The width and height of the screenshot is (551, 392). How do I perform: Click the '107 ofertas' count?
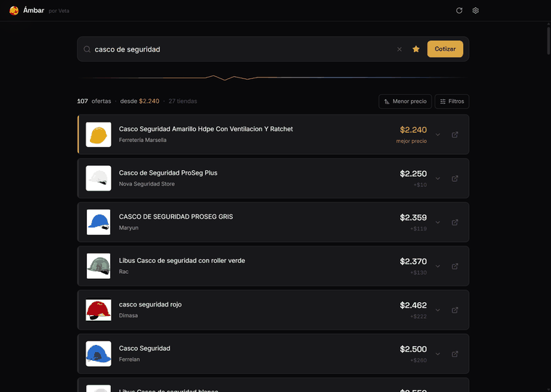point(94,101)
